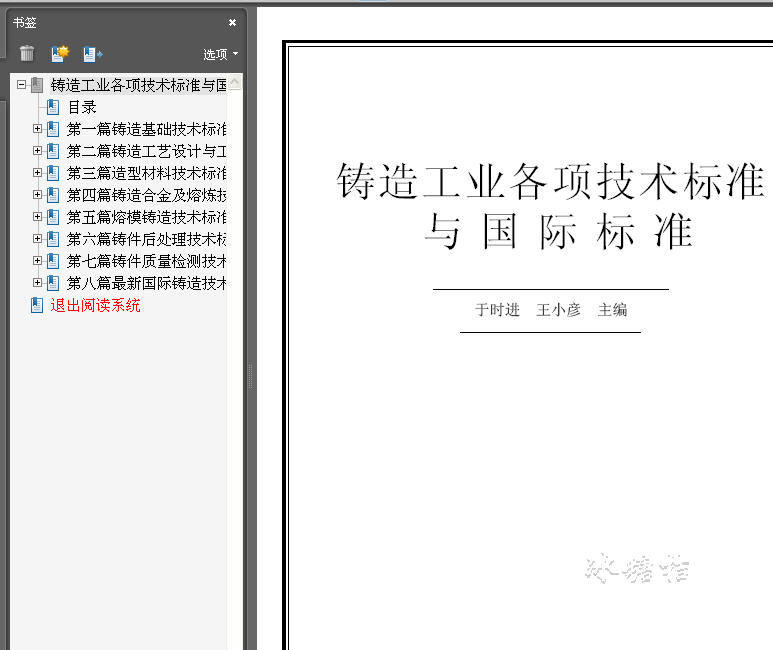Click the author name 王小彦

click(559, 310)
